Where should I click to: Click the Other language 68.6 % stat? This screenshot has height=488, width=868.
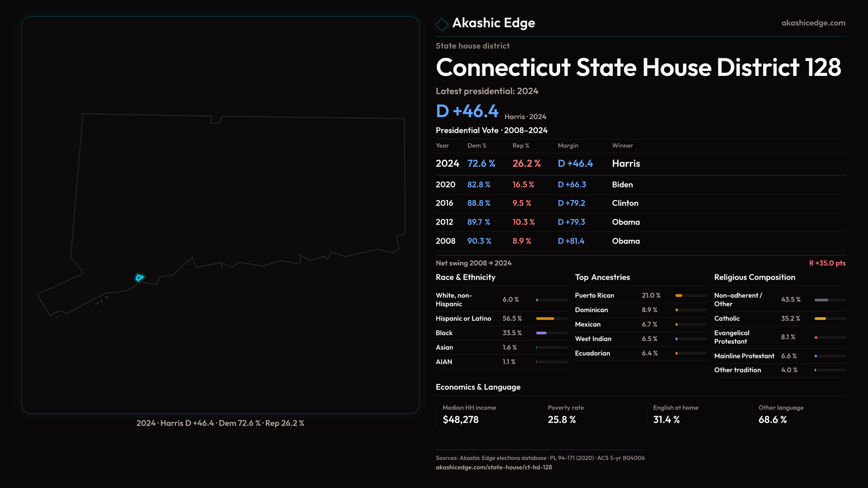(772, 420)
